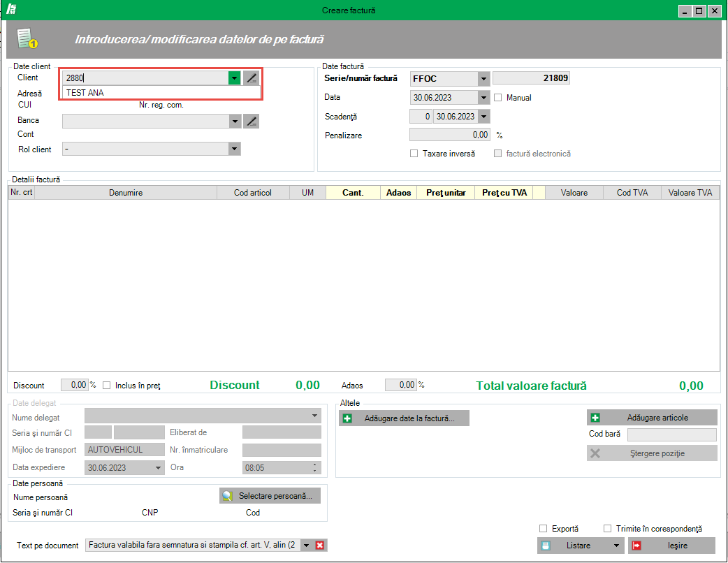
Task: Click the magnifier icon on Selectare persoană
Action: coord(227,496)
